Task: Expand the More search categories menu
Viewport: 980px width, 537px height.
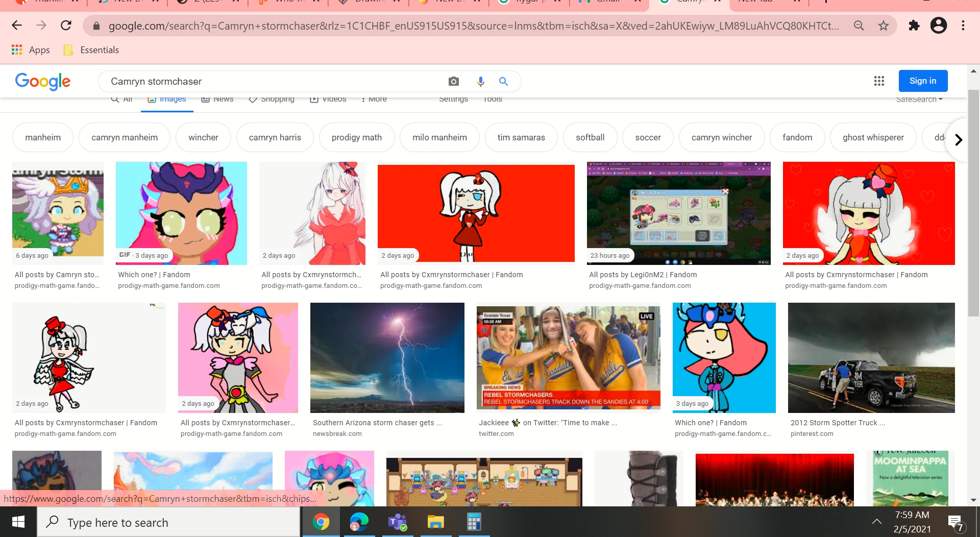Action: 374,99
